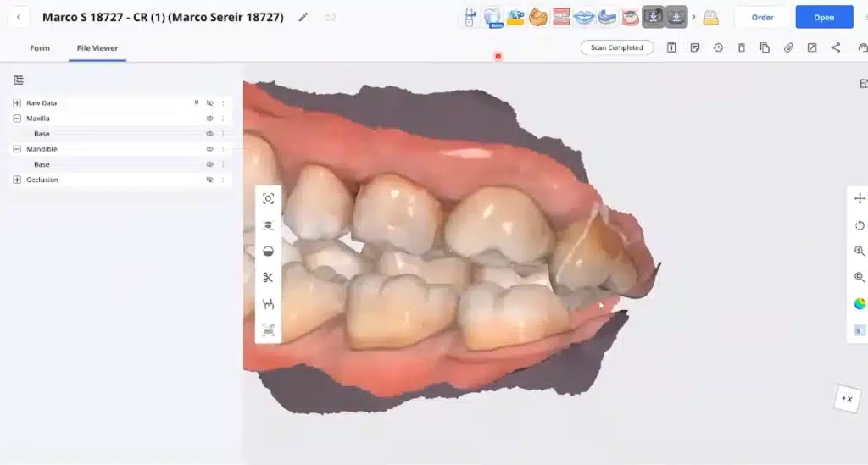868x465 pixels.
Task: Click the blue square icon under color sphere
Action: (860, 330)
